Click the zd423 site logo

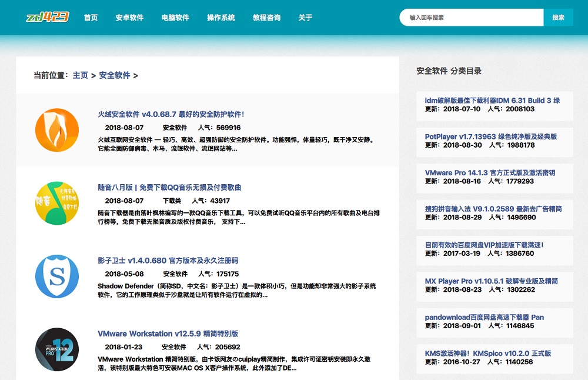point(48,17)
